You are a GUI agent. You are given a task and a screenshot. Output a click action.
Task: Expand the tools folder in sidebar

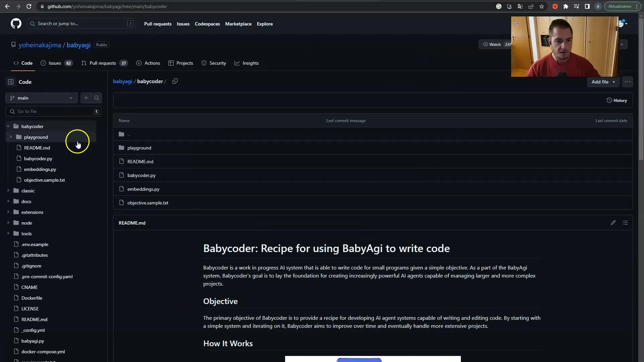(9, 233)
